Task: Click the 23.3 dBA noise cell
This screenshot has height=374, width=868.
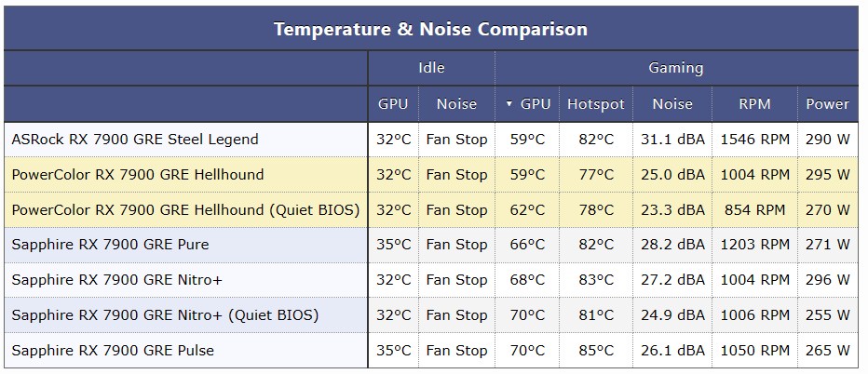Action: 671,210
